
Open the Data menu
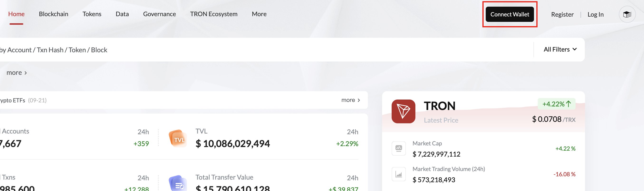pyautogui.click(x=122, y=14)
